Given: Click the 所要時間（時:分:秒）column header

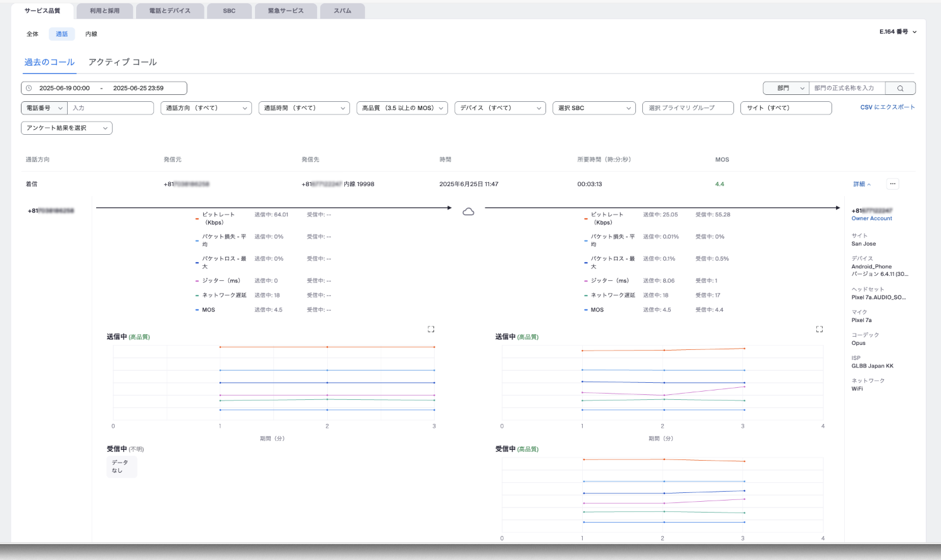Looking at the screenshot, I should pos(604,159).
